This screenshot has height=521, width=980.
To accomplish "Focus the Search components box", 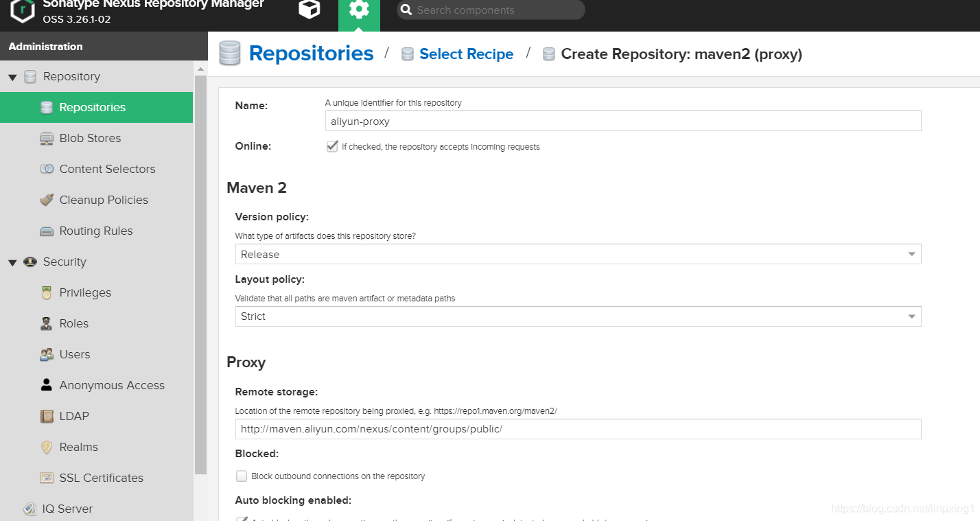I will [x=491, y=10].
